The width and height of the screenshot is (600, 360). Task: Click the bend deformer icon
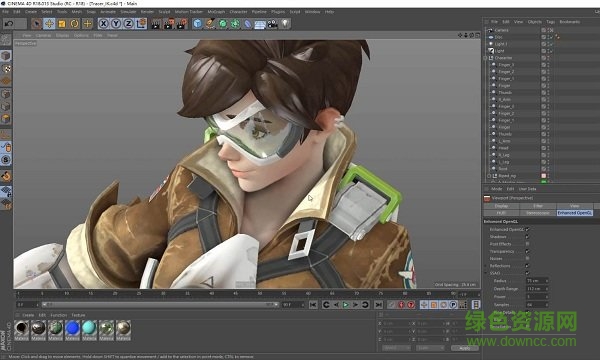pyautogui.click(x=248, y=24)
